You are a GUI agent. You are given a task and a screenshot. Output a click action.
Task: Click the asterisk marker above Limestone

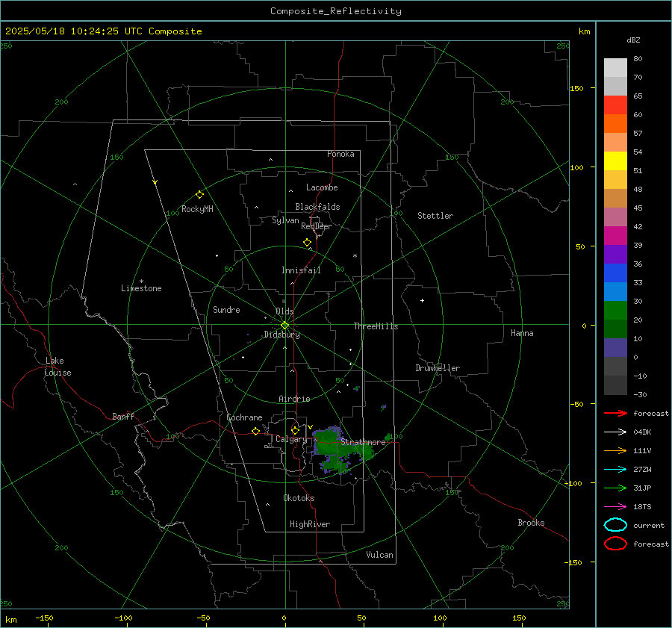[x=141, y=282]
